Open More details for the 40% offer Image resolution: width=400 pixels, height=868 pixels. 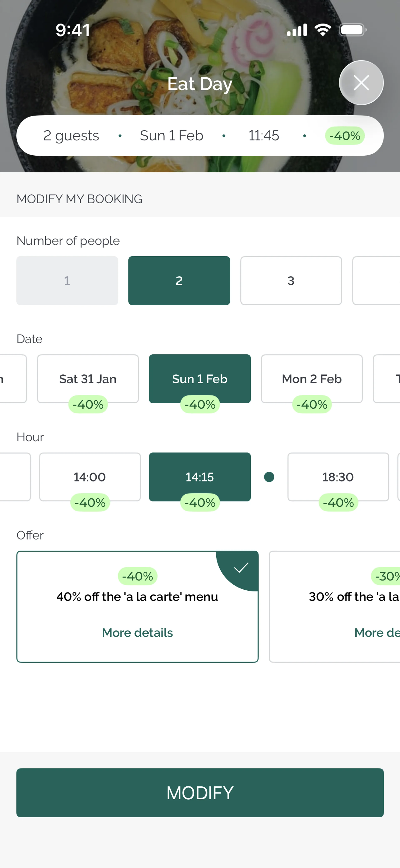[137, 633]
